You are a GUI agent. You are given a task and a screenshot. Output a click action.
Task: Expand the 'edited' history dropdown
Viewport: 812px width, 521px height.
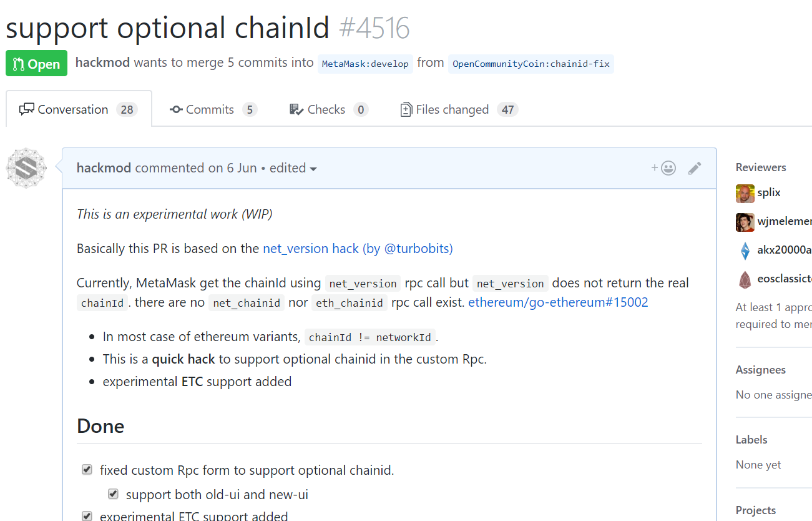293,168
